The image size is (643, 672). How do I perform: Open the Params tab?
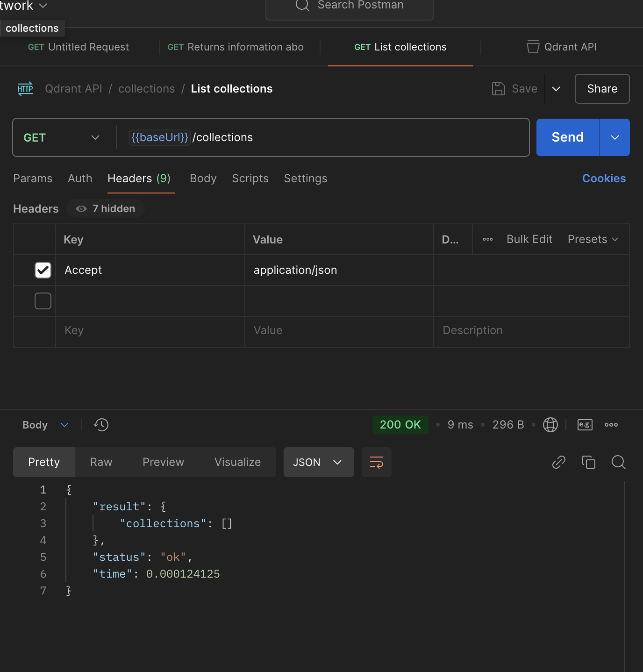pyautogui.click(x=33, y=179)
